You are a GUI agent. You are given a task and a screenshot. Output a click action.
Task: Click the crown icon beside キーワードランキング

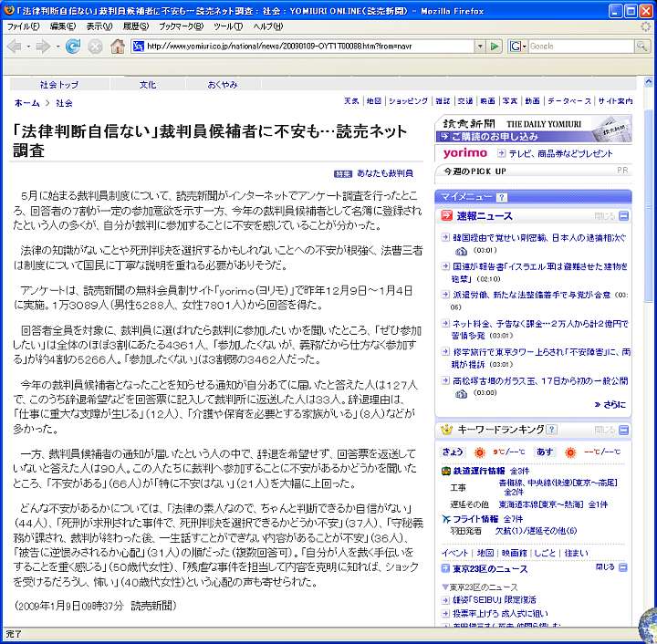coord(446,430)
